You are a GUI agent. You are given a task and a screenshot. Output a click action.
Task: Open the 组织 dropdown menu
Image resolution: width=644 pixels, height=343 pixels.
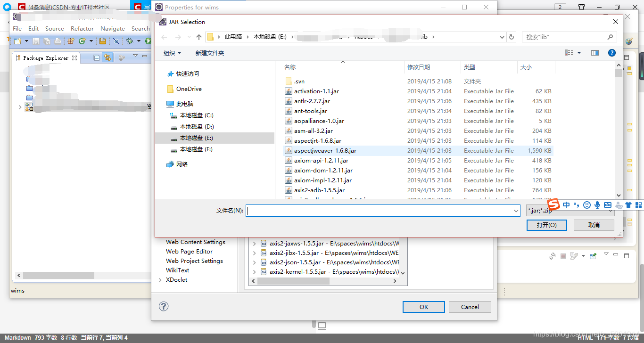click(x=172, y=53)
